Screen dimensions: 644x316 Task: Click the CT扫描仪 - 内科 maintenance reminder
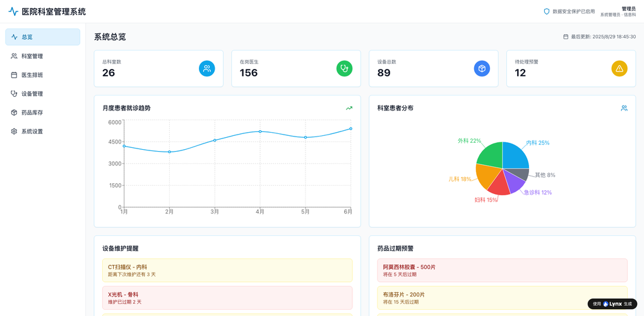pos(227,270)
